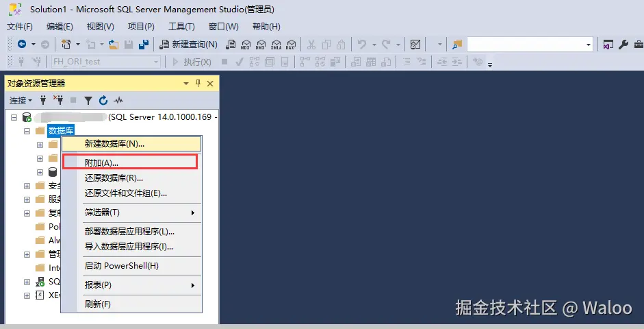The width and height of the screenshot is (644, 329).
Task: Choose 还原数据库(R)... from the context menu
Action: click(131, 178)
